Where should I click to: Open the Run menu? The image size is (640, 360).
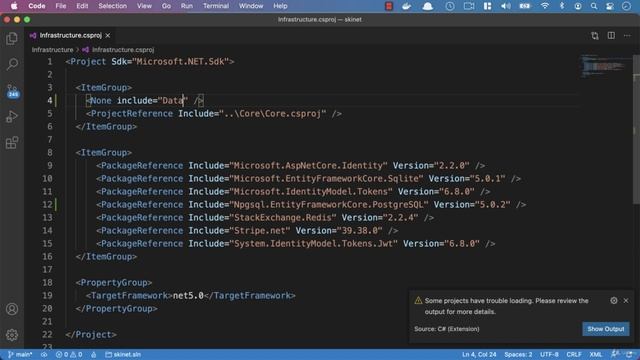click(187, 6)
